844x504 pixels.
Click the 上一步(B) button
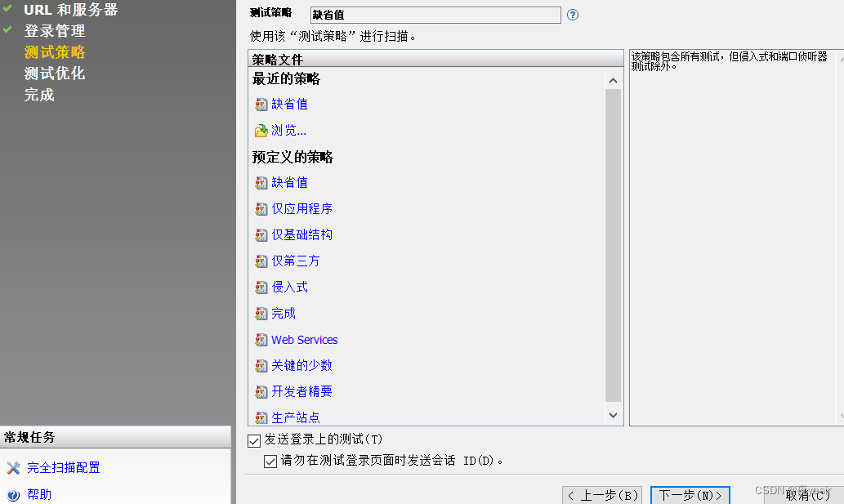click(602, 495)
